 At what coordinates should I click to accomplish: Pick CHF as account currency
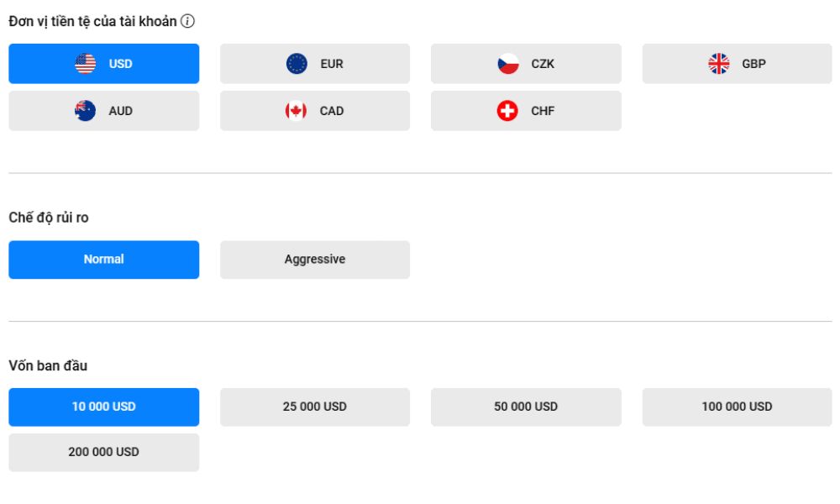(x=543, y=111)
